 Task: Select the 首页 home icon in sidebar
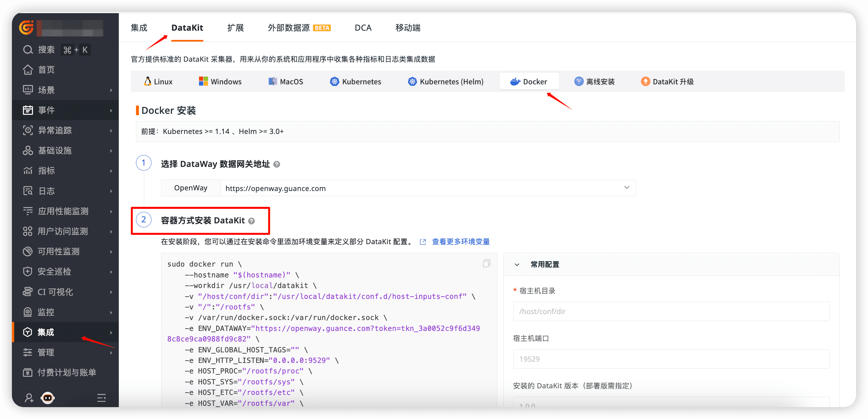point(28,70)
